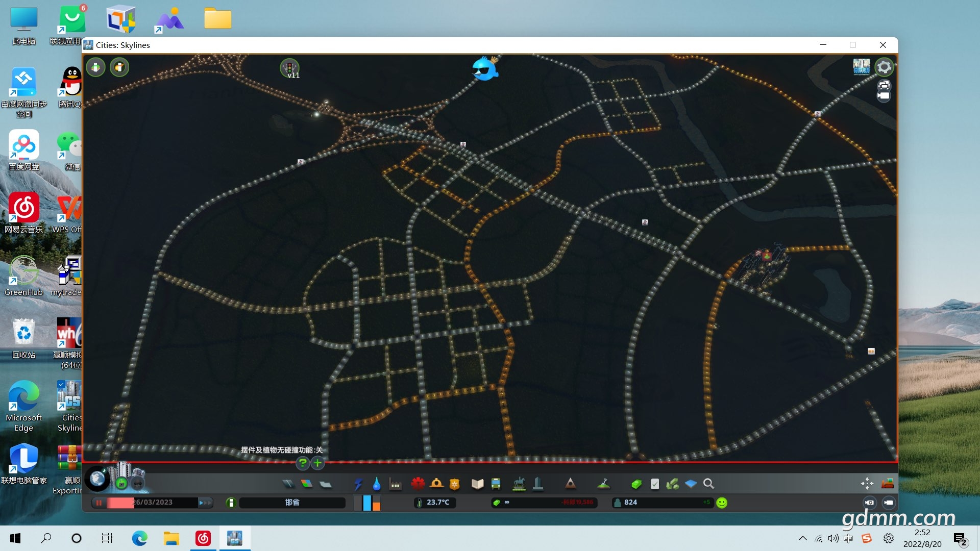The width and height of the screenshot is (980, 551).
Task: Open the Healthcare menu
Action: 418,483
